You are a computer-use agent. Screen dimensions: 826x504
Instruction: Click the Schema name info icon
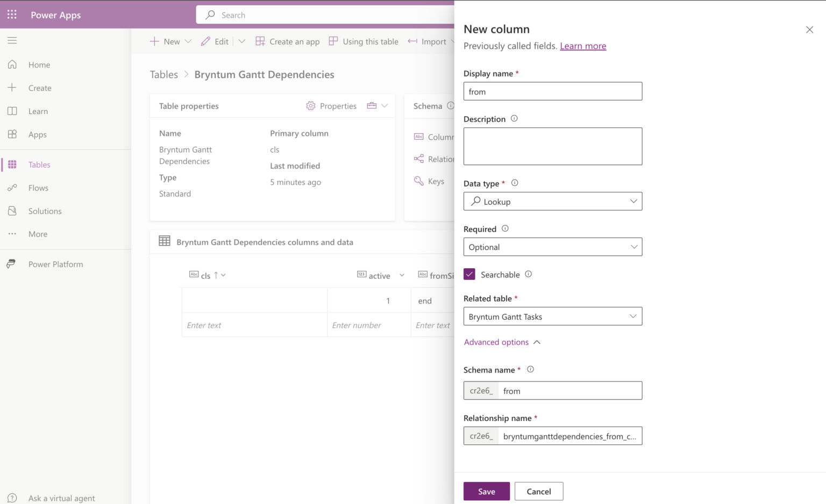click(x=530, y=370)
